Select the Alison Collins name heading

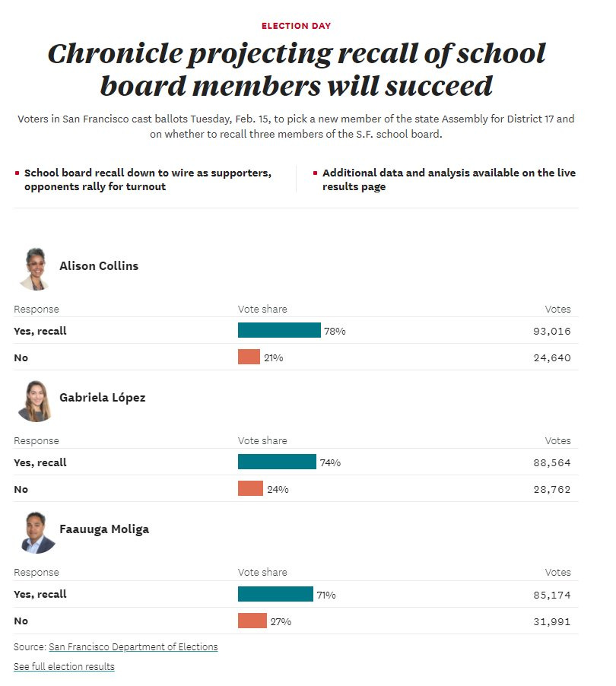tap(99, 266)
